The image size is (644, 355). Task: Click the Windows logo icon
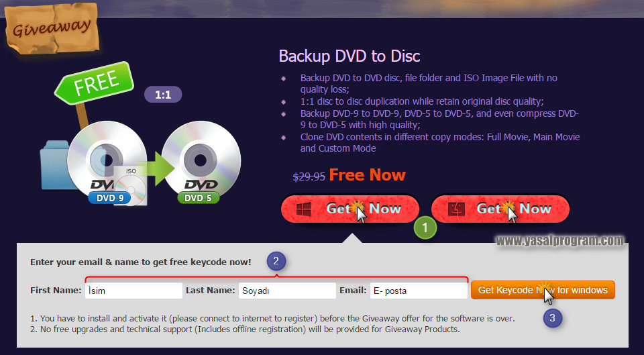tap(303, 209)
